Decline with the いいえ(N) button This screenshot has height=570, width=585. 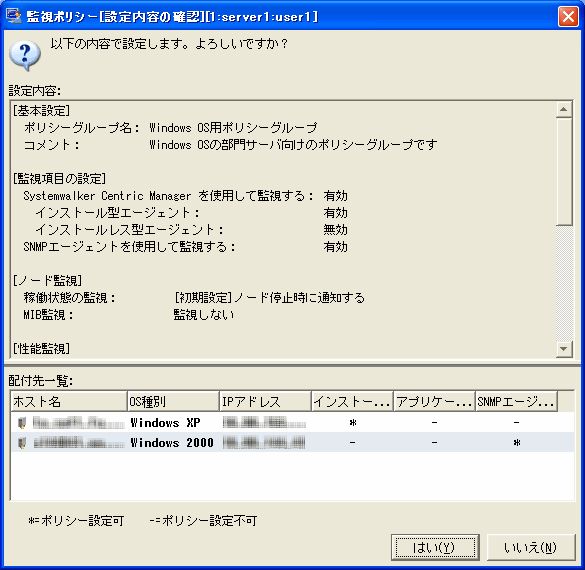pos(531,547)
